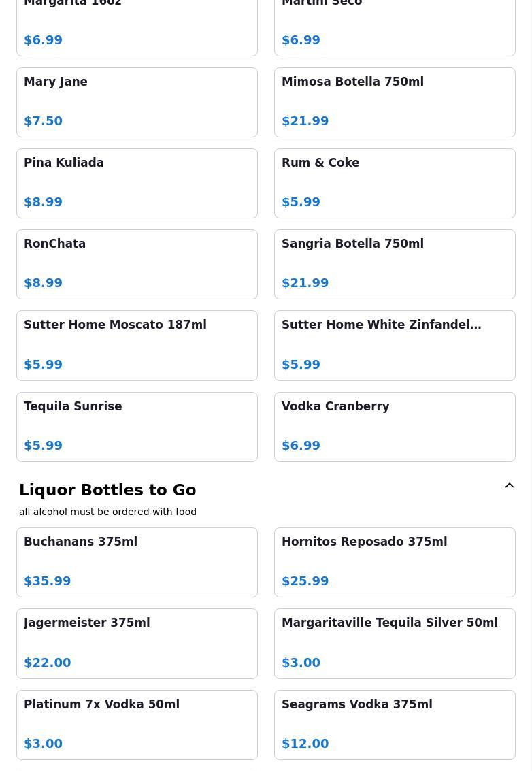This screenshot has width=532, height=771.
Task: Open Margaritaville Tequila Silver 50ml
Action: pos(395,643)
